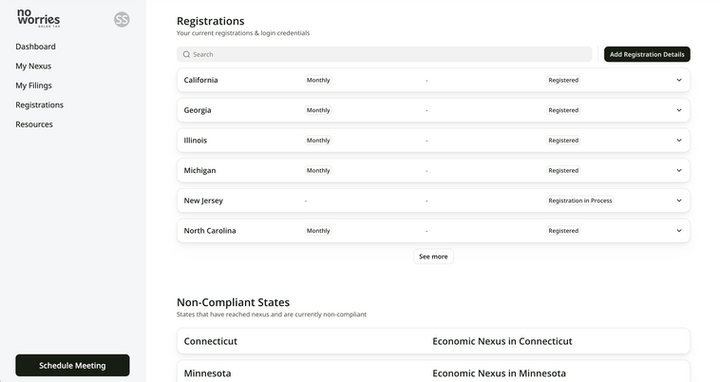Click Registration in Process status badge
Image resolution: width=720 pixels, height=382 pixels.
pyautogui.click(x=580, y=201)
